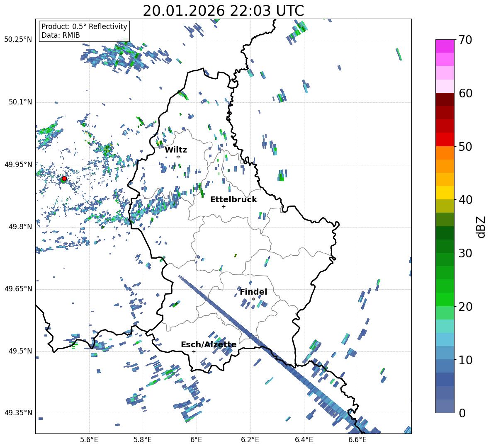Click the 50.25°N latitude label
Screen dimensions: 491x448
coord(18,40)
